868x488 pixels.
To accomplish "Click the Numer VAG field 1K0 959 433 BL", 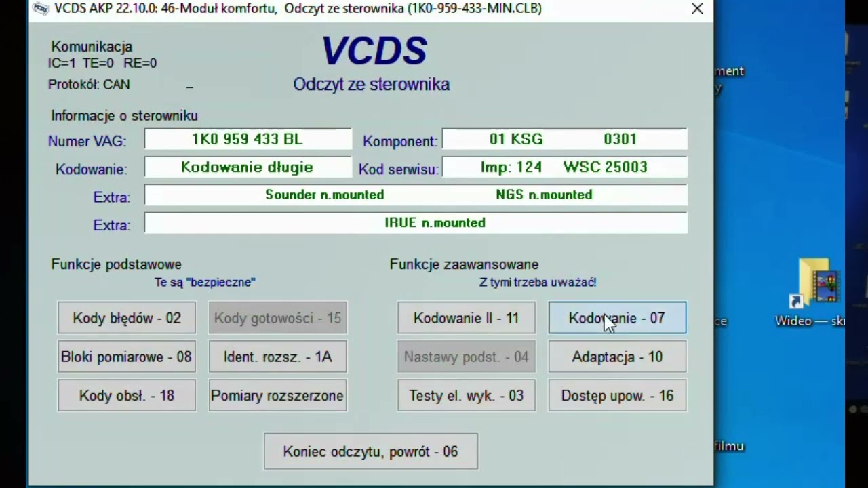I will [x=248, y=140].
